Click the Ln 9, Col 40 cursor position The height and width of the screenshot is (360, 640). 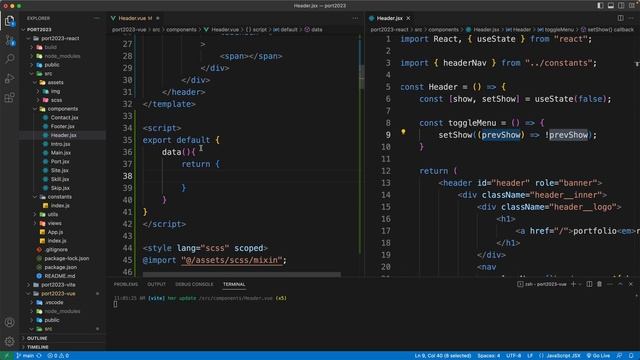[443, 356]
